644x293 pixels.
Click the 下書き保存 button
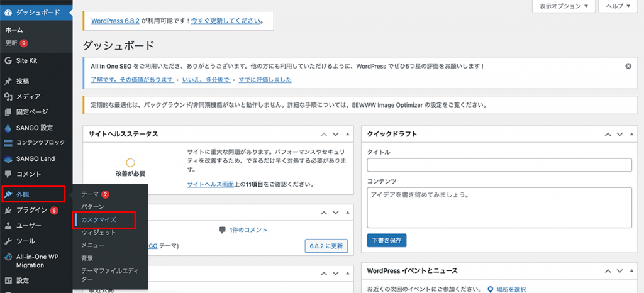[387, 240]
